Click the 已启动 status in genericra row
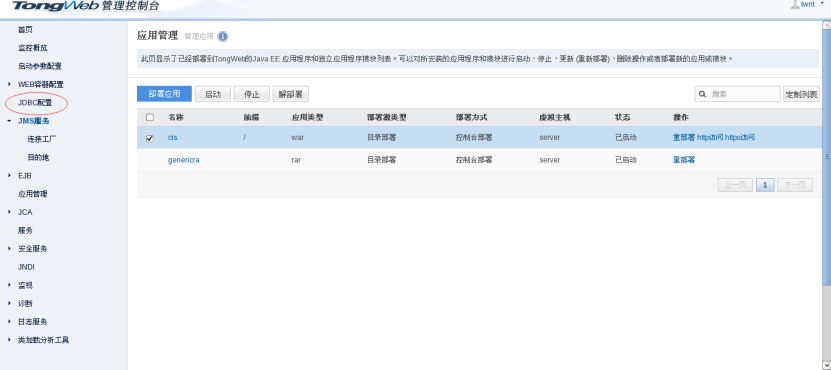Viewport: 831px width, 370px height. pos(625,160)
